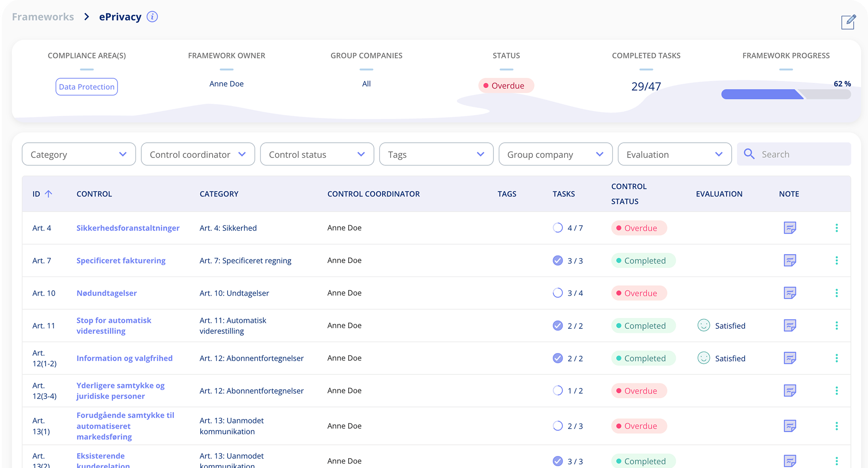The width and height of the screenshot is (868, 468).
Task: Open the Specificeret fakturering control
Action: [121, 260]
